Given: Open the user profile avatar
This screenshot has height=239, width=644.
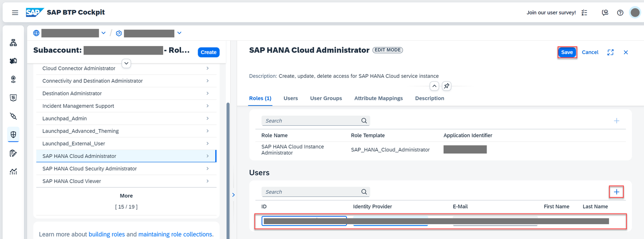Looking at the screenshot, I should point(635,13).
